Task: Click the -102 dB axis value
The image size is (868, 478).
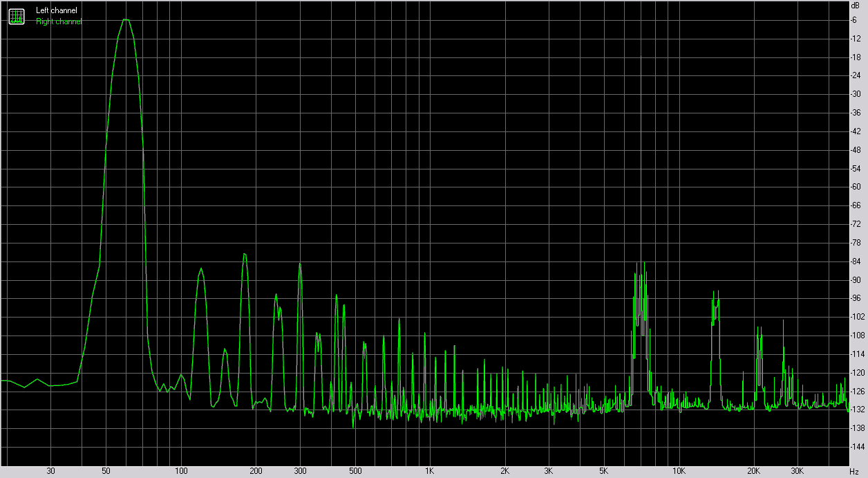Action: [858, 318]
